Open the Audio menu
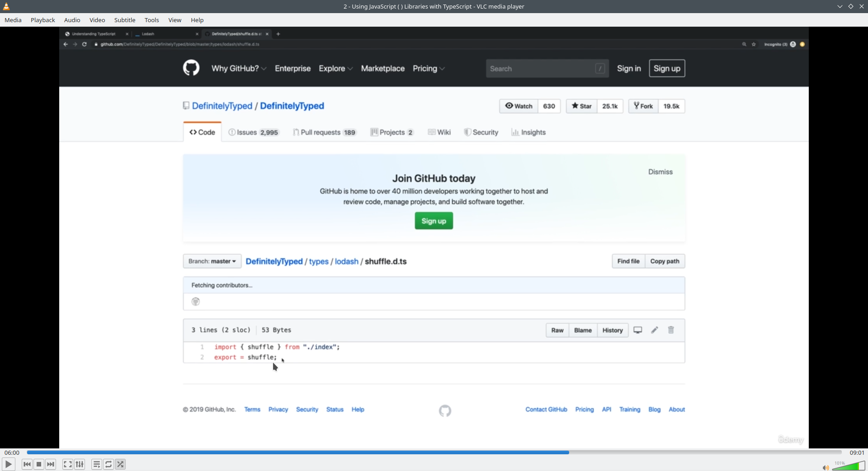The height and width of the screenshot is (471, 868). [x=72, y=20]
